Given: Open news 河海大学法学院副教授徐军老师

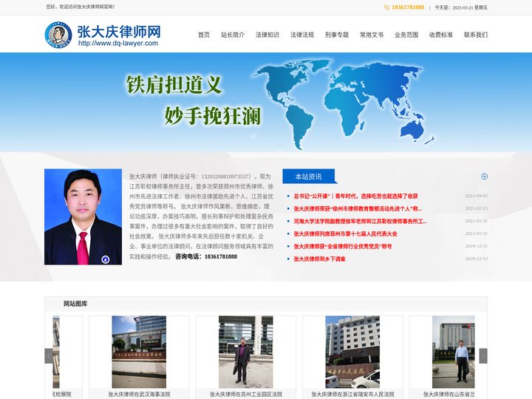Looking at the screenshot, I should [x=361, y=221].
